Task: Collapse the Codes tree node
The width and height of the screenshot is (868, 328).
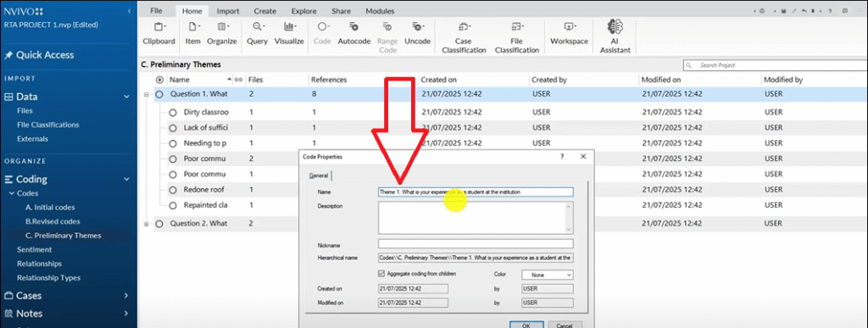Action: 12,193
